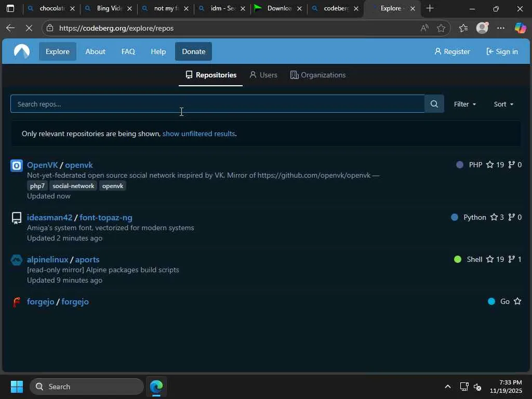Click the social-network topic tag

[73, 186]
